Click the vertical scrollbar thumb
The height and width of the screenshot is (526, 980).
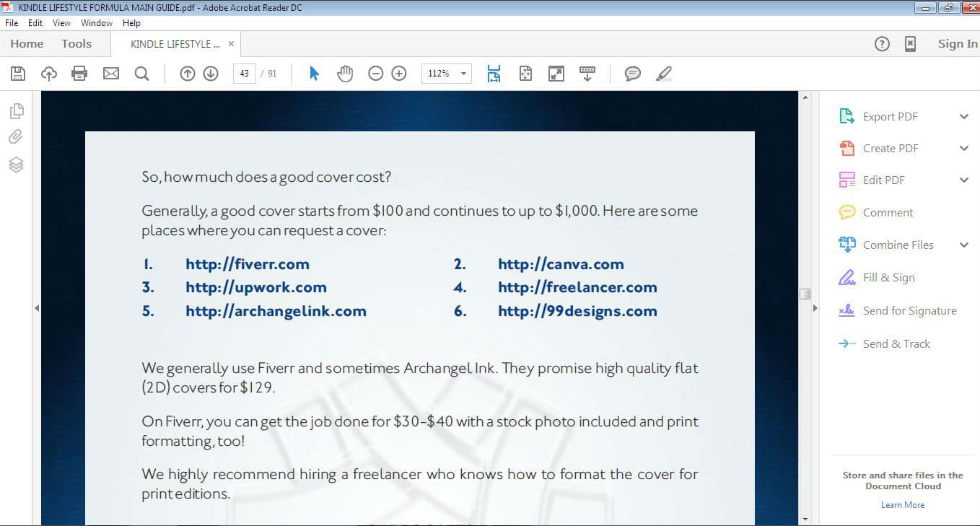click(x=805, y=294)
